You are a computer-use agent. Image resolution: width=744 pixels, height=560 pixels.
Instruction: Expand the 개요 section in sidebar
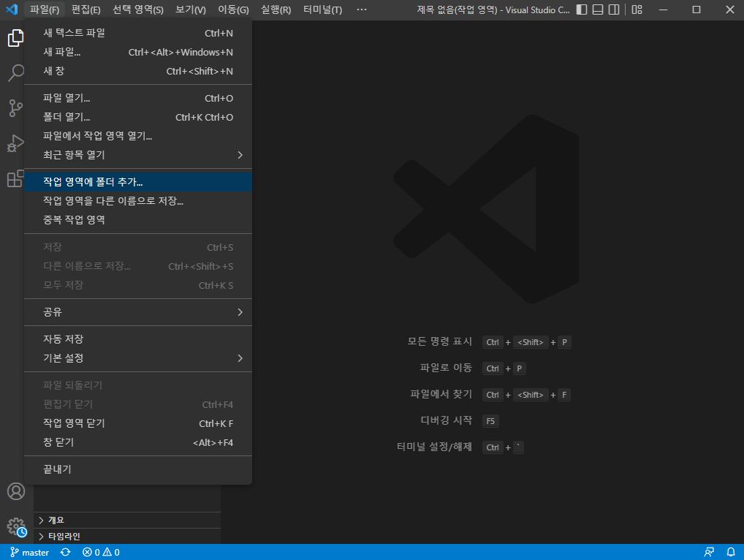[127, 520]
